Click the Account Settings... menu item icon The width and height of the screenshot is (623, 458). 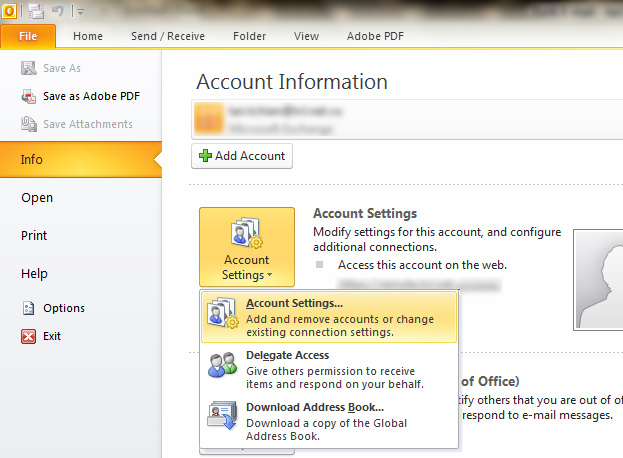pos(223,313)
